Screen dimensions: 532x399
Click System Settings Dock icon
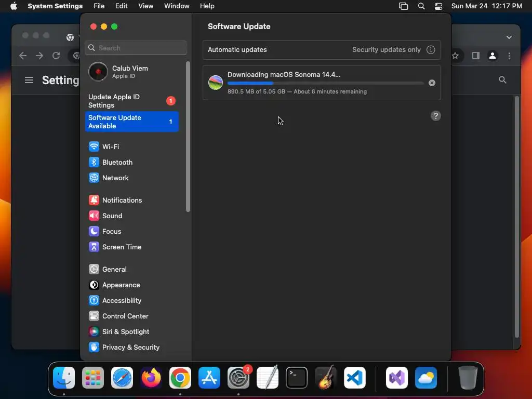(238, 378)
